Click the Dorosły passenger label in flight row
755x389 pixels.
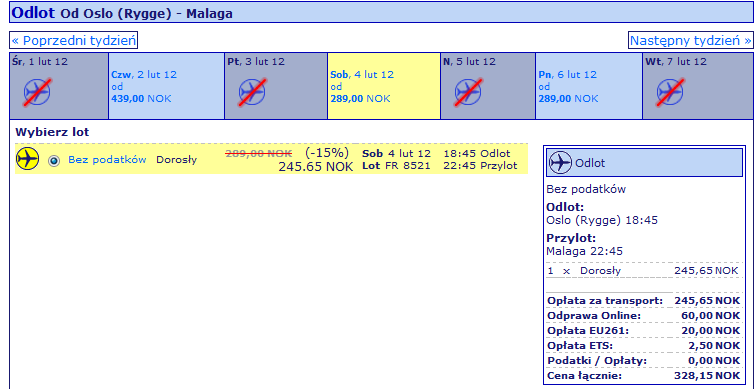tap(176, 160)
